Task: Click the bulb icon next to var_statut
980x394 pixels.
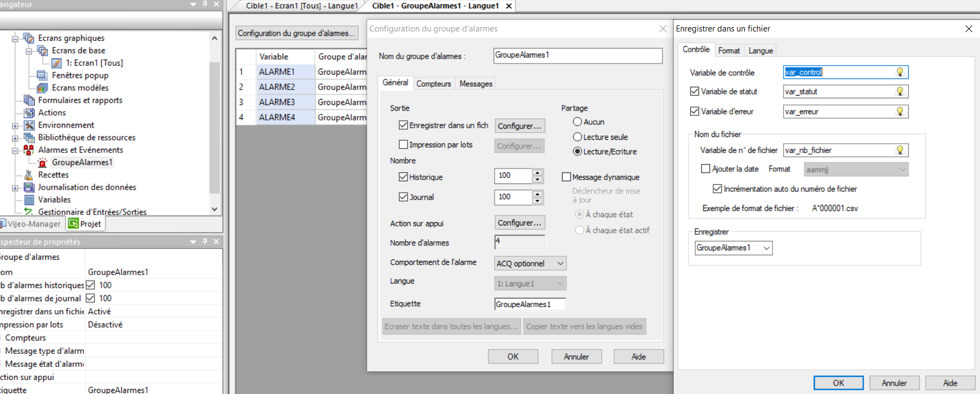Action: (899, 92)
